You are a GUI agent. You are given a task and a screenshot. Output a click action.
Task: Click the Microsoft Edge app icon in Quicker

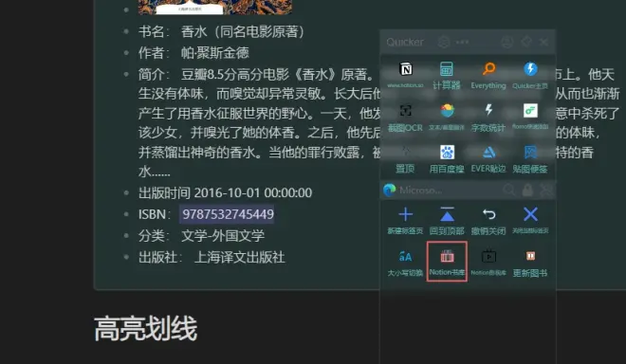click(389, 190)
